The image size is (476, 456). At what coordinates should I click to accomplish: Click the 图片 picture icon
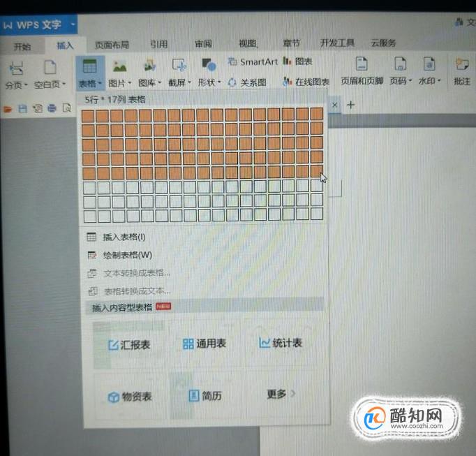pyautogui.click(x=119, y=66)
